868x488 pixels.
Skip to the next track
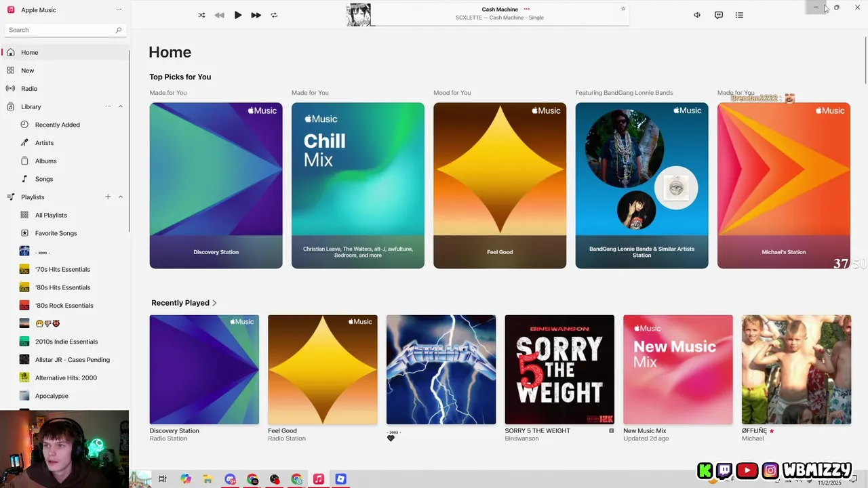click(x=256, y=15)
